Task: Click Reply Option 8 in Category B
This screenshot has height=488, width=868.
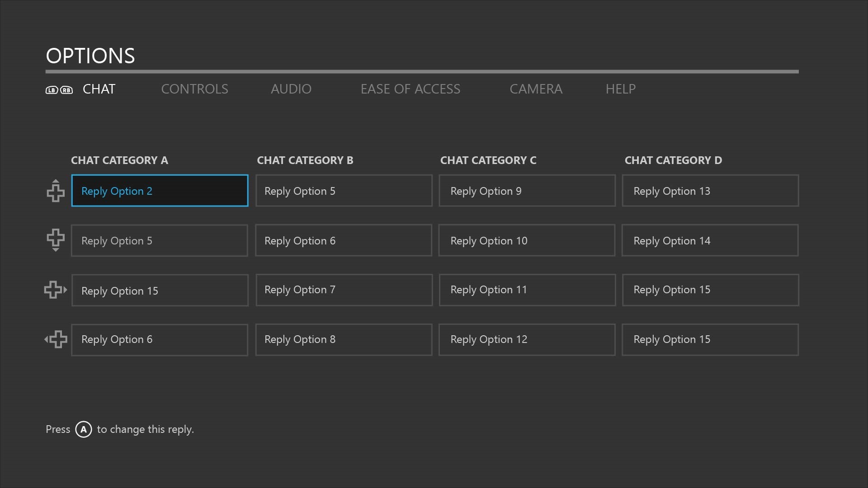Action: click(344, 339)
